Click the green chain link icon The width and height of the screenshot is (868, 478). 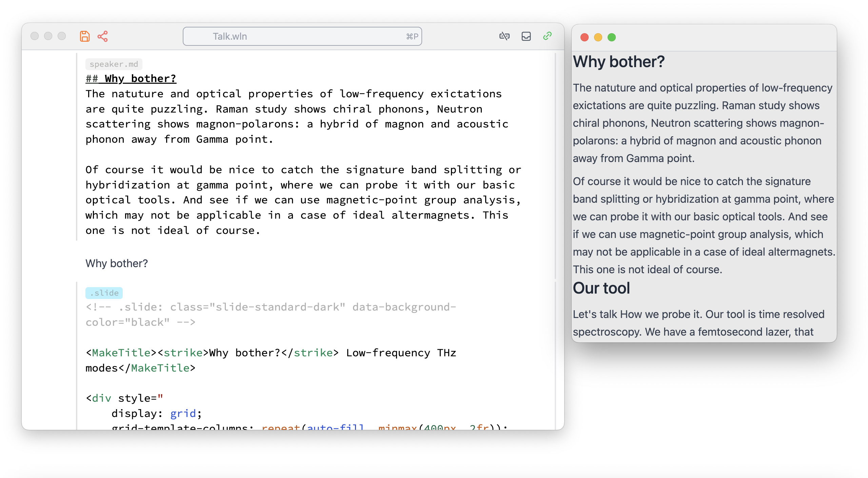pyautogui.click(x=547, y=36)
